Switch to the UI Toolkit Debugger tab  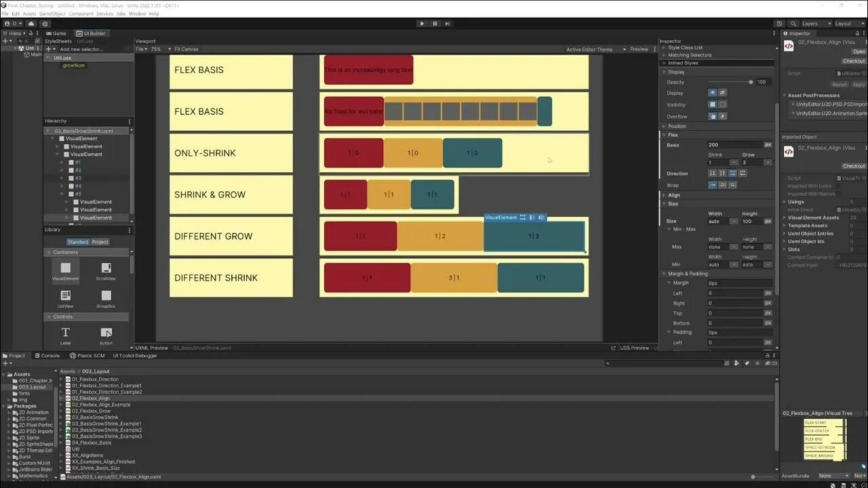coord(135,355)
